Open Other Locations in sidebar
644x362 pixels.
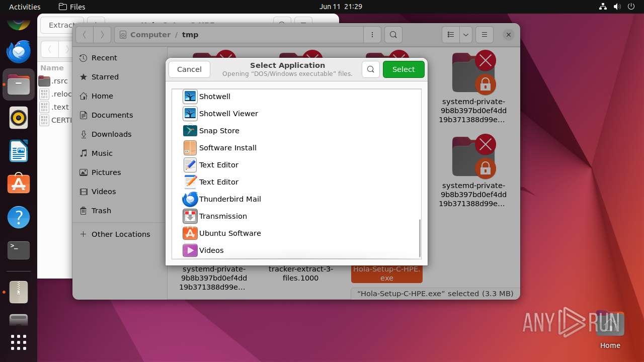[120, 234]
